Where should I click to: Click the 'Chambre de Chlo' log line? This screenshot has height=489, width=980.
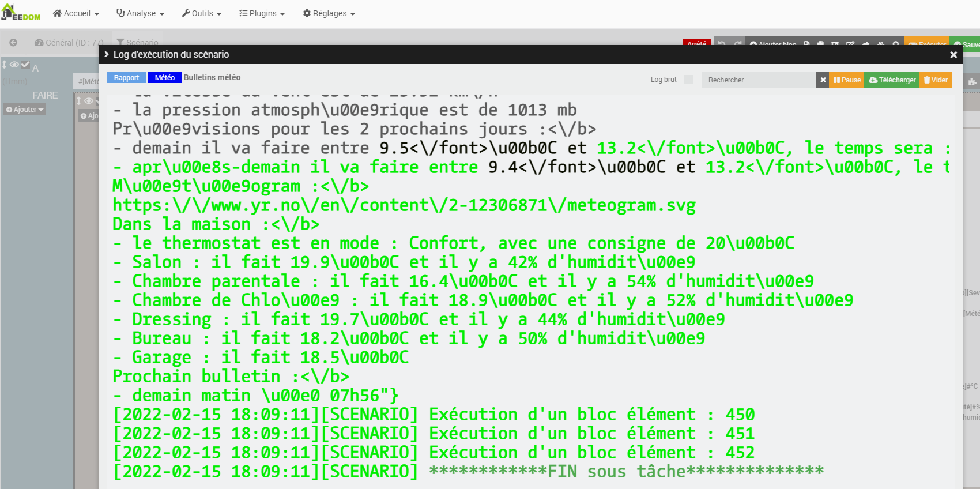[483, 300]
